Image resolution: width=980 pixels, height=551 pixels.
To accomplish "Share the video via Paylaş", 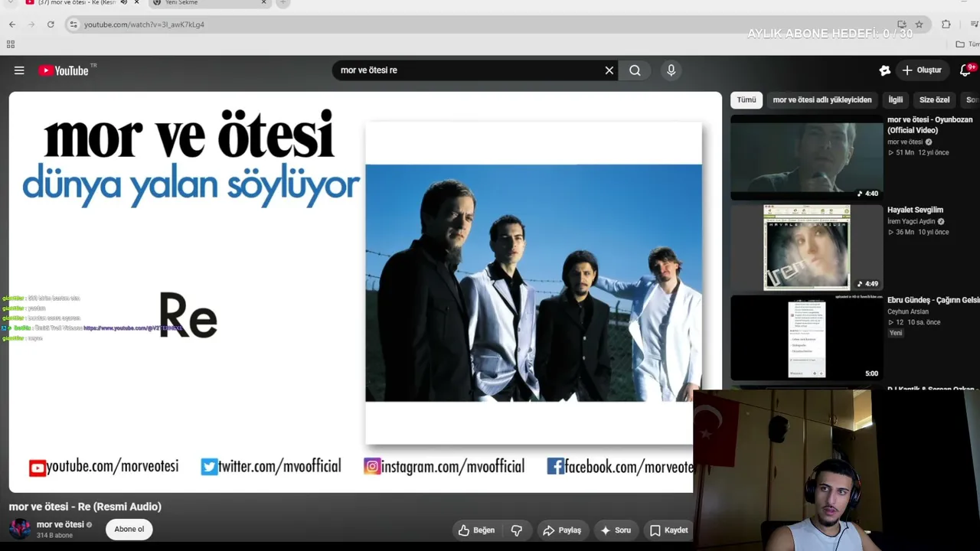I will pyautogui.click(x=562, y=530).
